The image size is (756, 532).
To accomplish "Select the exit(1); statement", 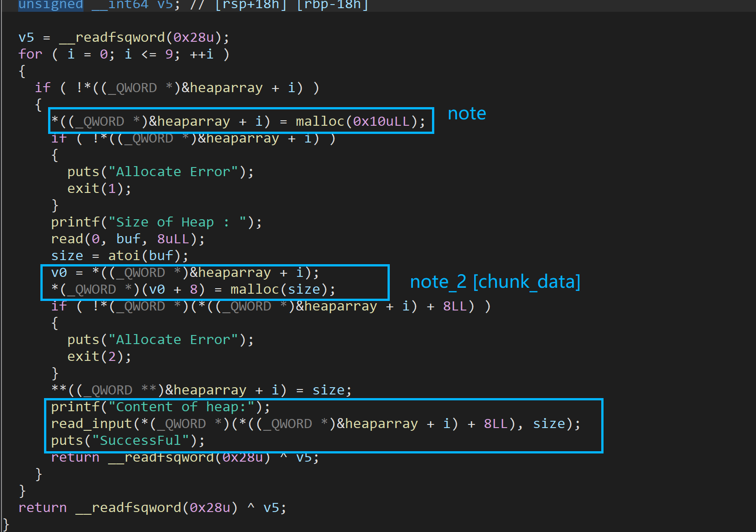I will pos(99,188).
